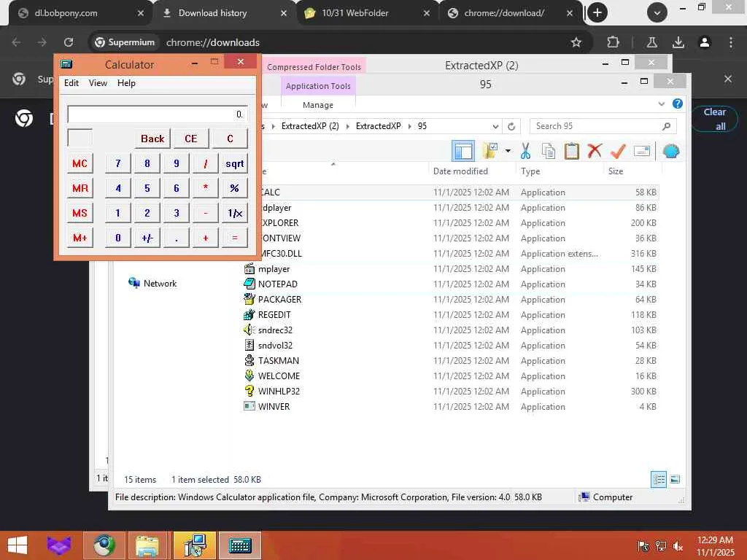Viewport: 747px width, 560px height.
Task: Click the MR memory recall button
Action: [80, 188]
